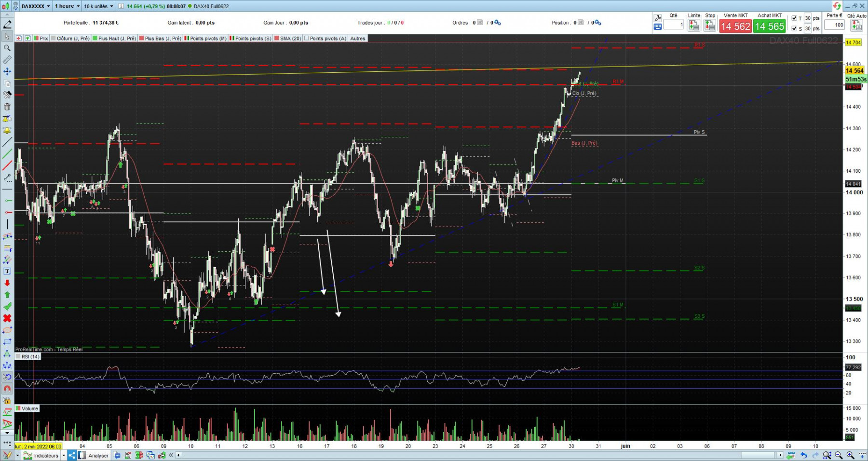Click the blue share icon in bottom toolbar
The image size is (868, 461).
tap(71, 455)
